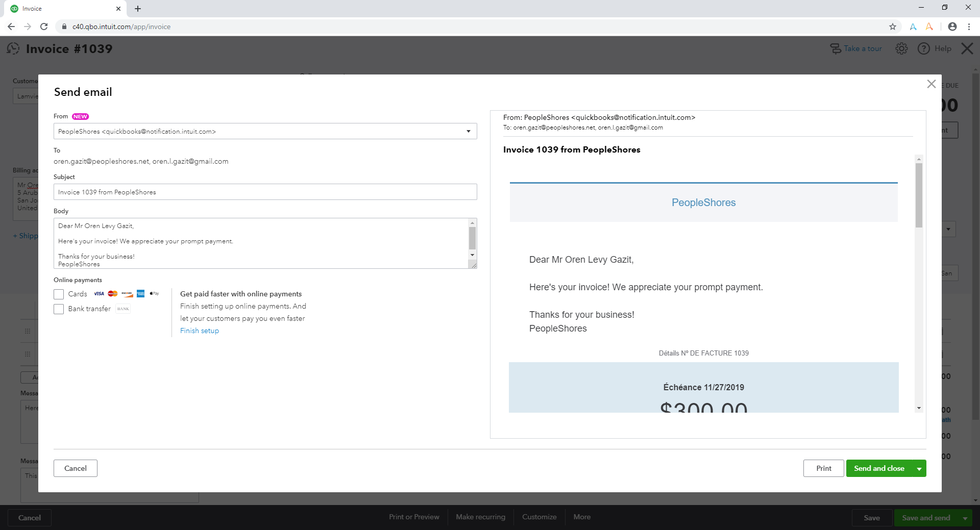This screenshot has height=530, width=980.
Task: Edit the email Body text area
Action: [x=261, y=243]
